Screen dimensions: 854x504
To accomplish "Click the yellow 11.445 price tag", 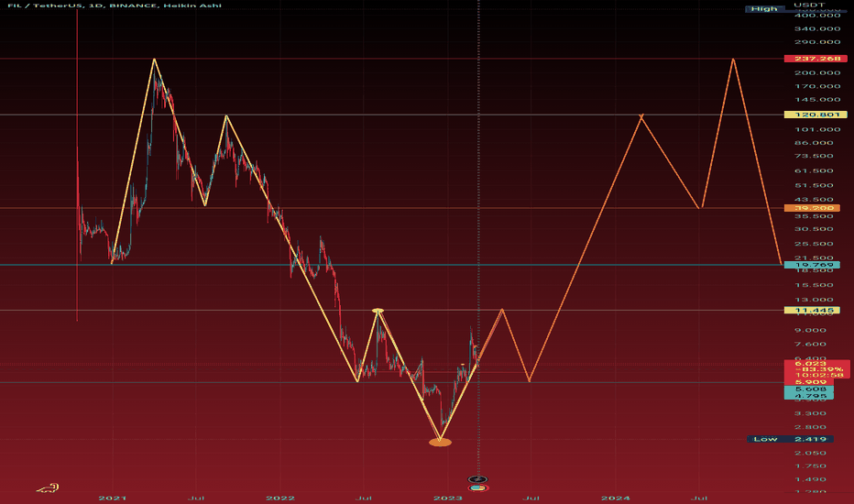I will (x=812, y=311).
